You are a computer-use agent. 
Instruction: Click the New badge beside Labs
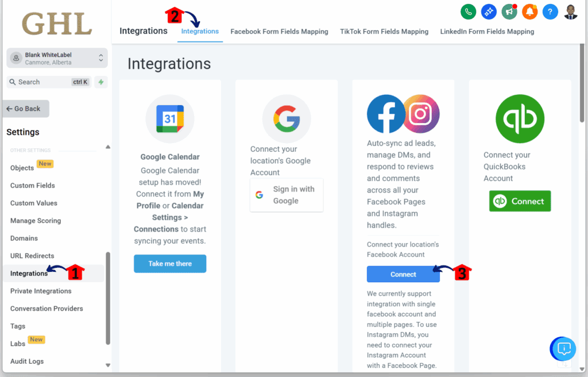coord(36,340)
